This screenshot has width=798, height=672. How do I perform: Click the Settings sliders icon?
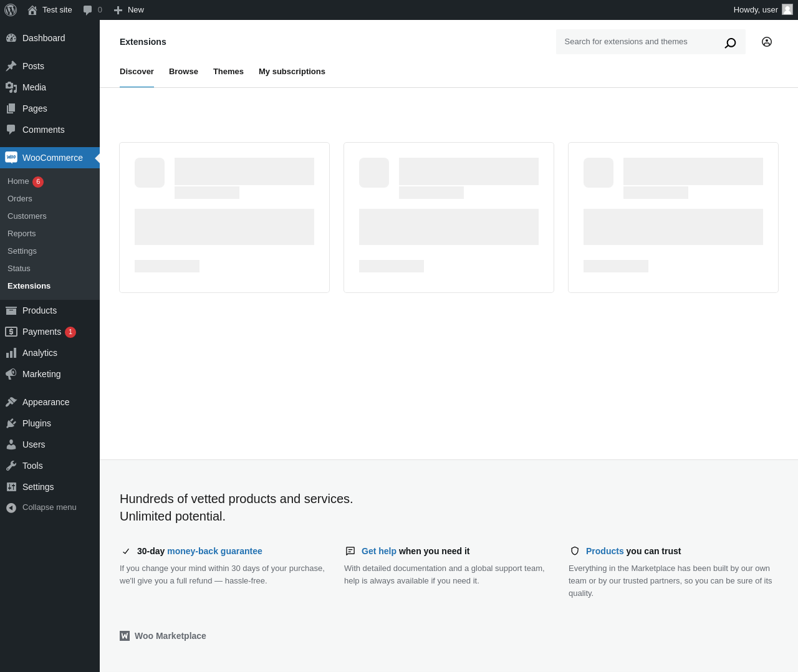(x=11, y=487)
